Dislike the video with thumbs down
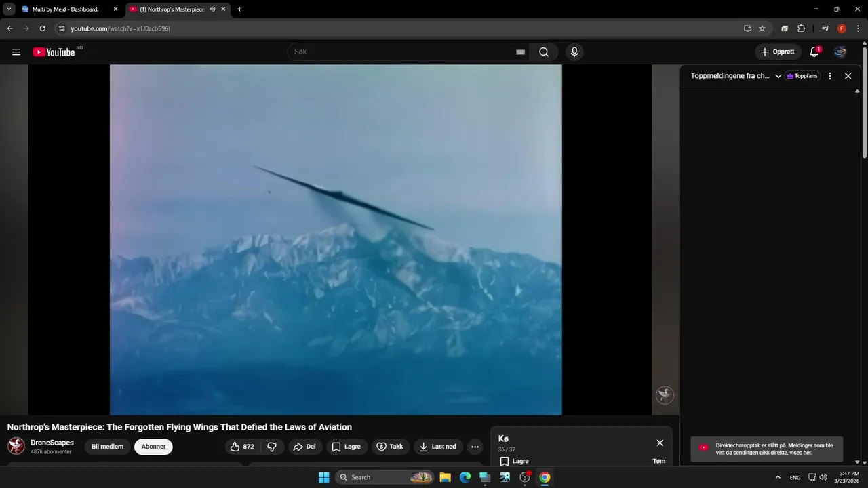The width and height of the screenshot is (868, 488). 272,447
